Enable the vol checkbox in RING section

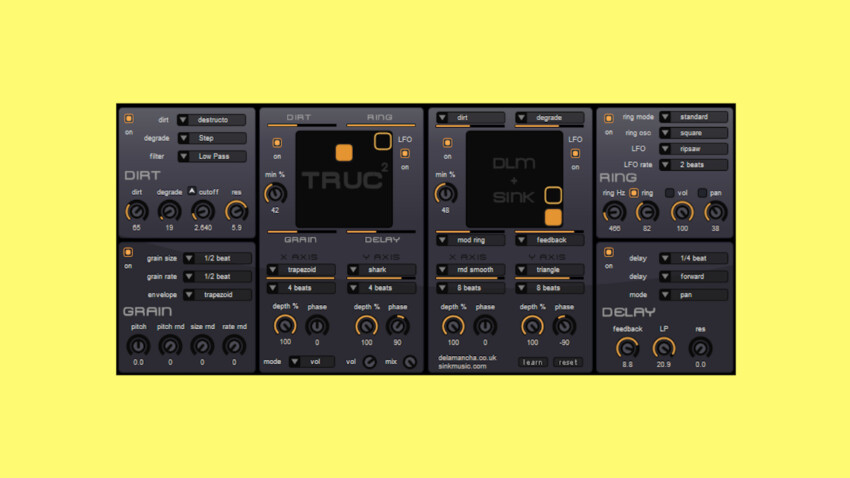pos(669,192)
